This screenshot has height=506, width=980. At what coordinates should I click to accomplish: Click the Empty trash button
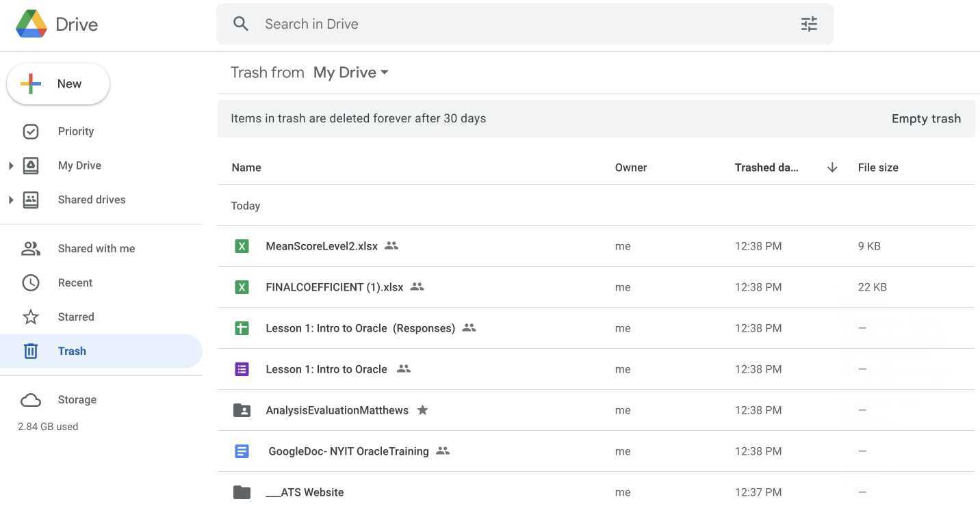[926, 118]
